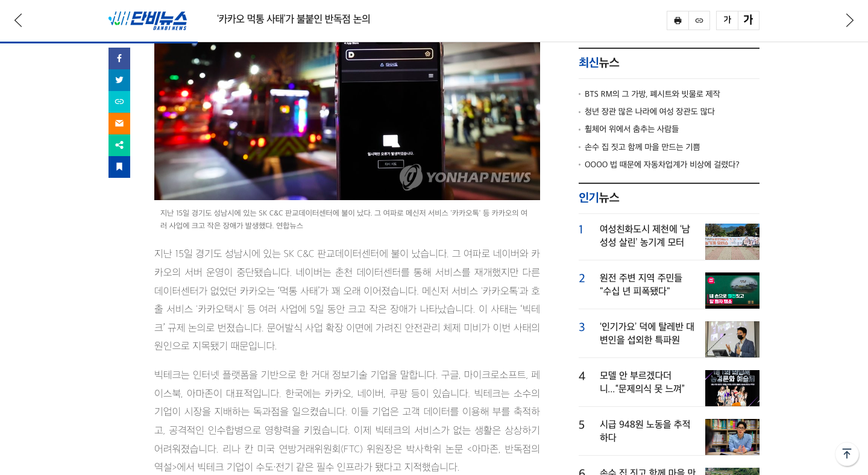Open the Yonhap News article photo
The height and width of the screenshot is (475, 868).
347,121
